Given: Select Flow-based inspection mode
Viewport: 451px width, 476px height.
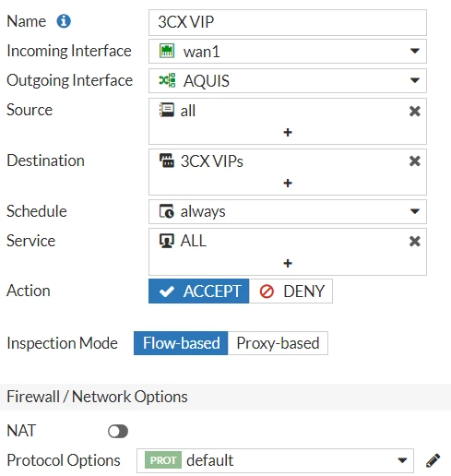Looking at the screenshot, I should 181,343.
